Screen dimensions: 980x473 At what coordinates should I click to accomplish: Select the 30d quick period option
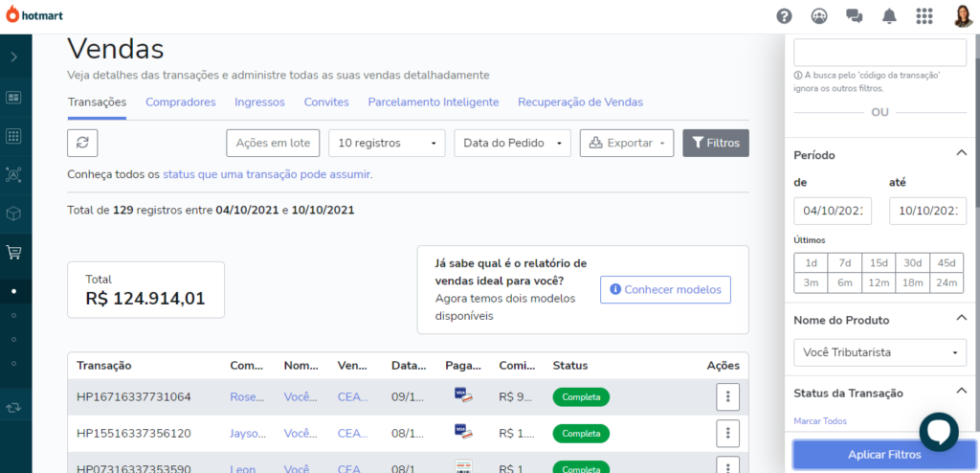[912, 262]
